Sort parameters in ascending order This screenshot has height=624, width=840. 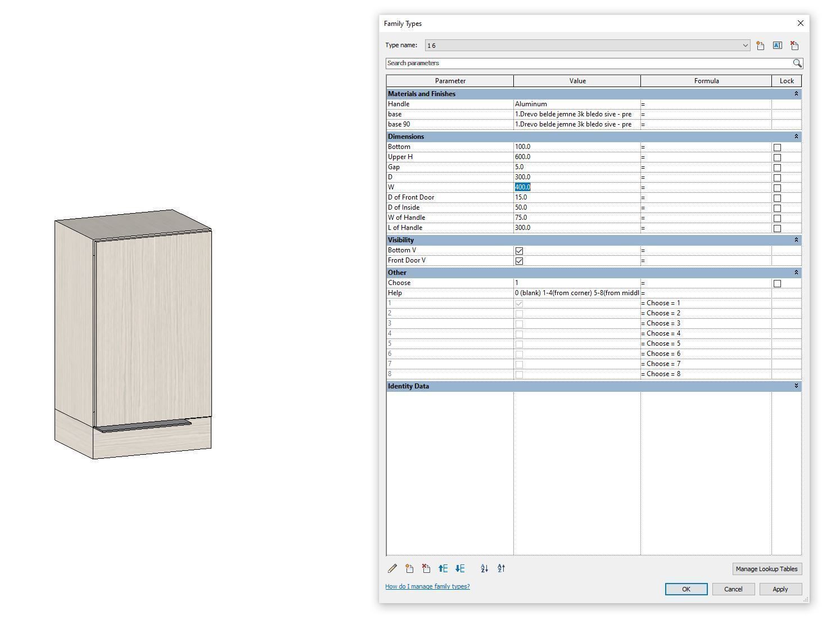(484, 568)
